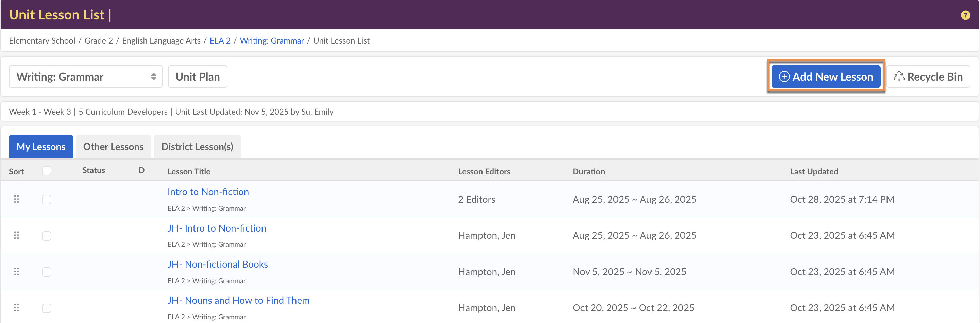980x323 pixels.
Task: Click drag handle for JH- Intro to Non-fiction row
Action: click(16, 235)
